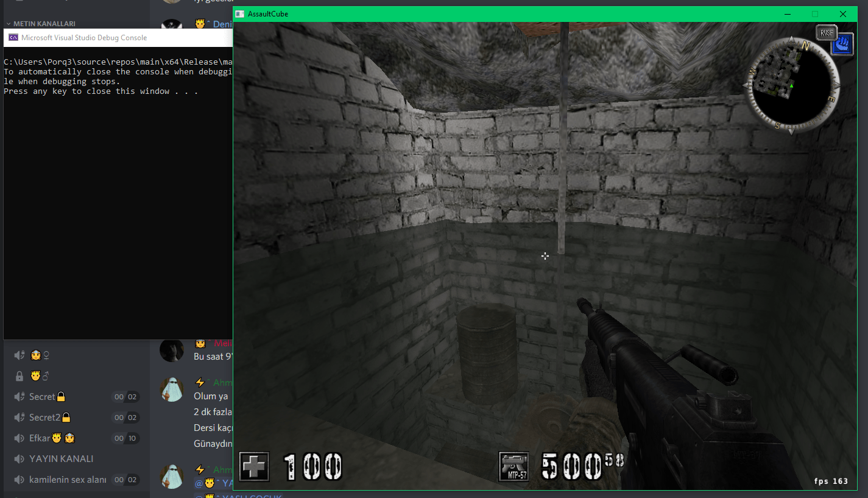Click the 'Olum ya' message in Discord
This screenshot has width=868, height=498.
[x=211, y=396]
